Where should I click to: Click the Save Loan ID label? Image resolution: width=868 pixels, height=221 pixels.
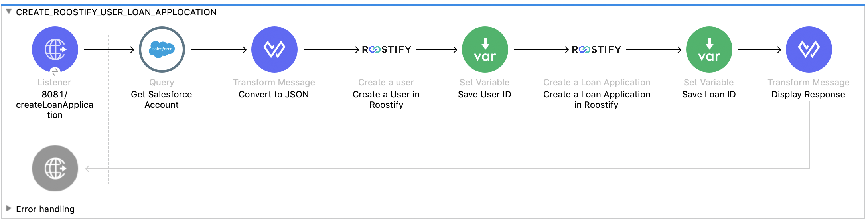tap(709, 95)
